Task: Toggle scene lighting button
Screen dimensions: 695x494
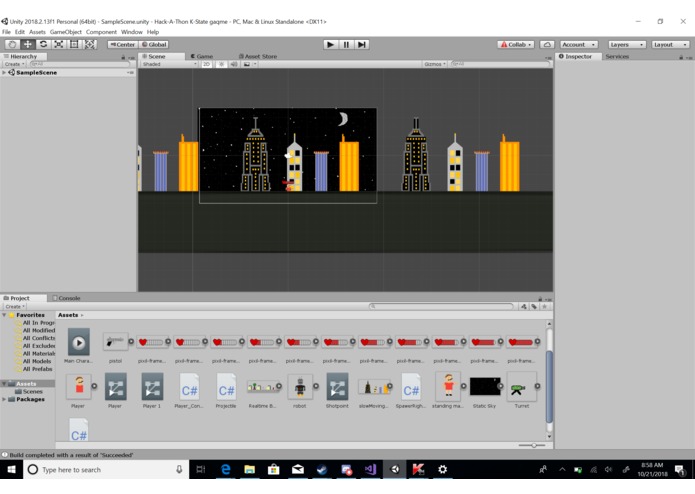Action: (x=221, y=64)
